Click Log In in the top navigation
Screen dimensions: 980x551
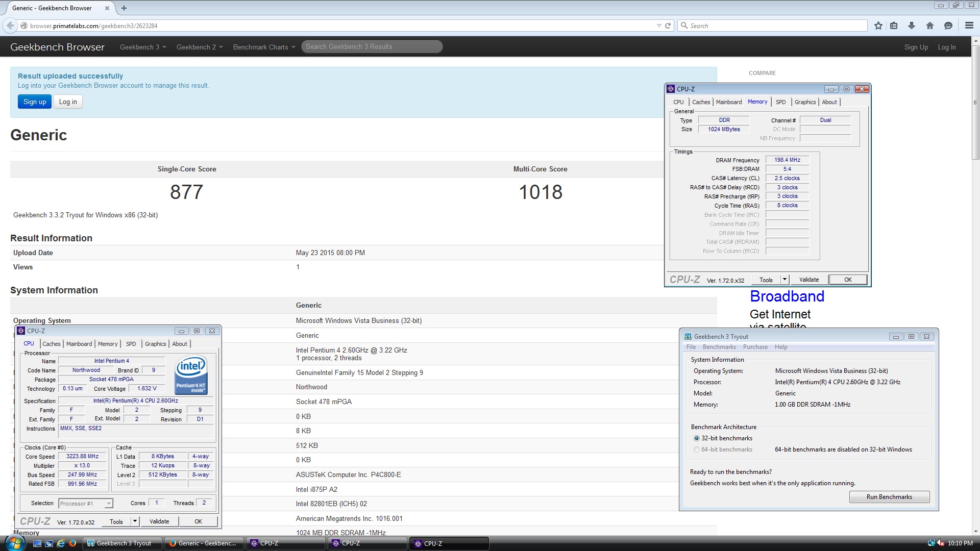pos(946,47)
